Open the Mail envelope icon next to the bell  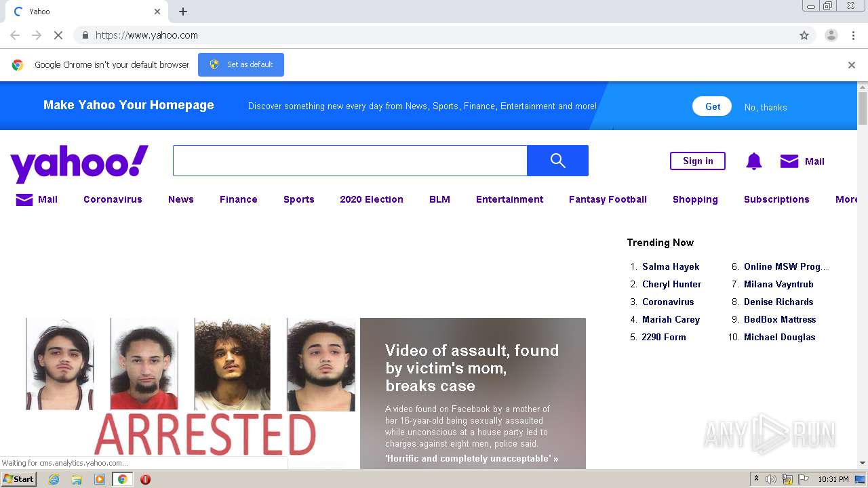pyautogui.click(x=789, y=161)
